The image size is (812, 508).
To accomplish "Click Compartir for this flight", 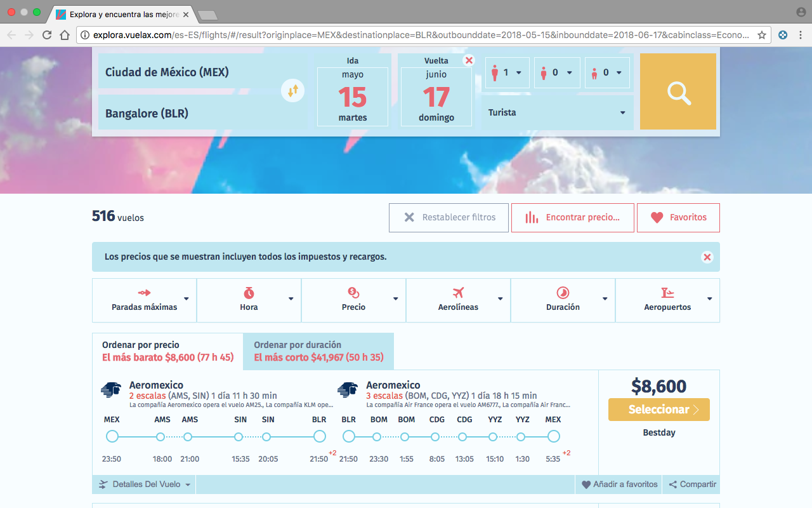I will (x=691, y=485).
